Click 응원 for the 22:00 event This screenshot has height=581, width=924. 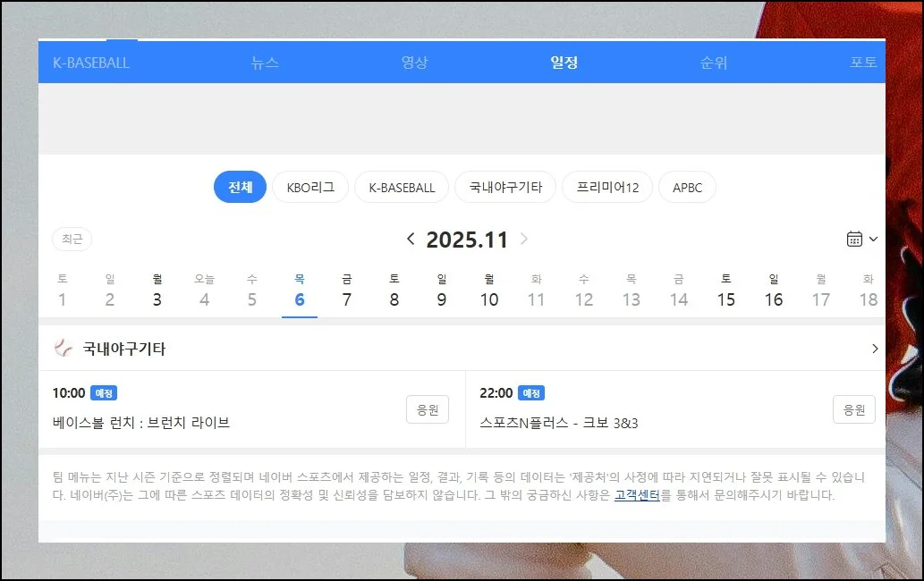(853, 409)
